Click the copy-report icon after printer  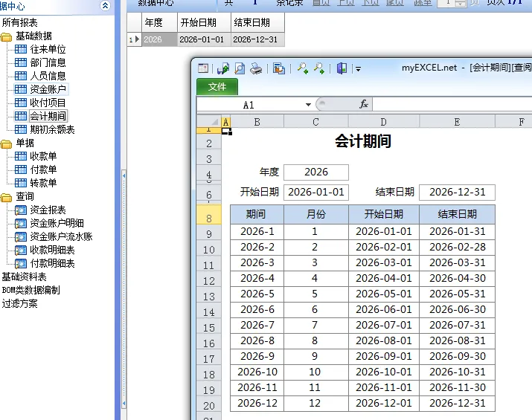(278, 68)
